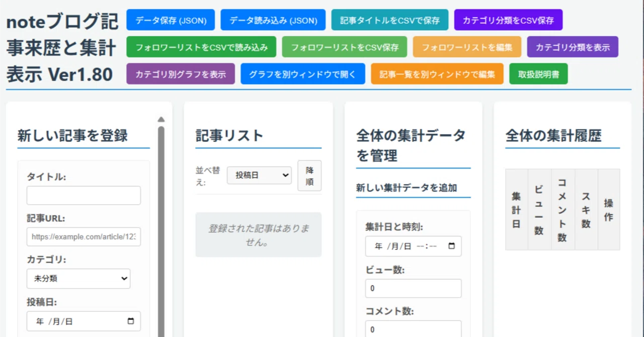Open calendar icon in 集計日と時刻 field

tap(451, 246)
